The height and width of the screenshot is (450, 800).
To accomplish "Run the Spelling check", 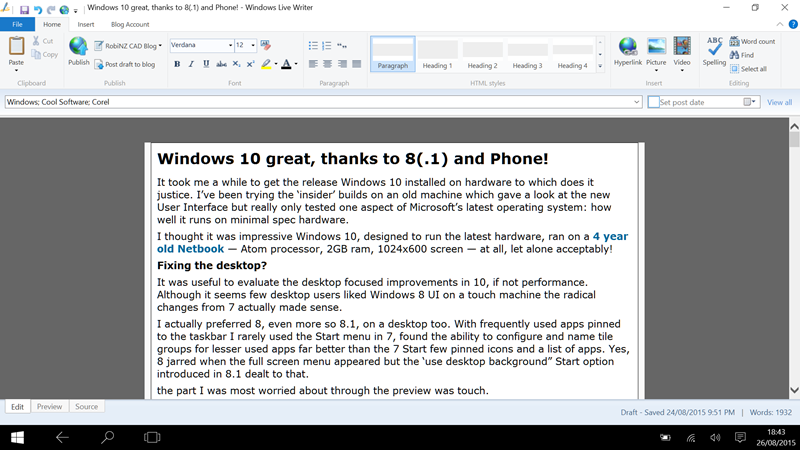I will pos(714,51).
